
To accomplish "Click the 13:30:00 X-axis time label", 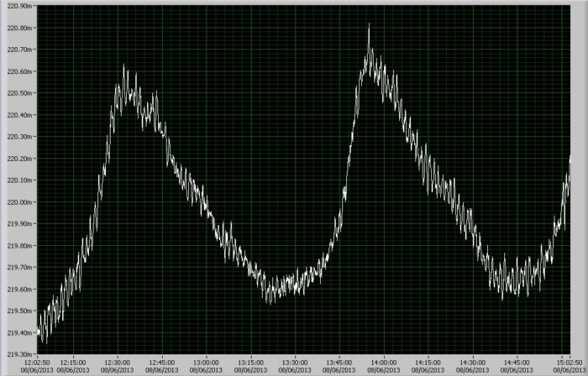I will tap(295, 363).
